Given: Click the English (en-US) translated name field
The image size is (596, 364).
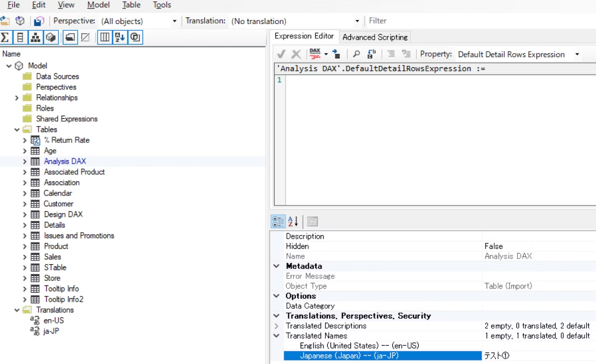Looking at the screenshot, I should (x=539, y=346).
